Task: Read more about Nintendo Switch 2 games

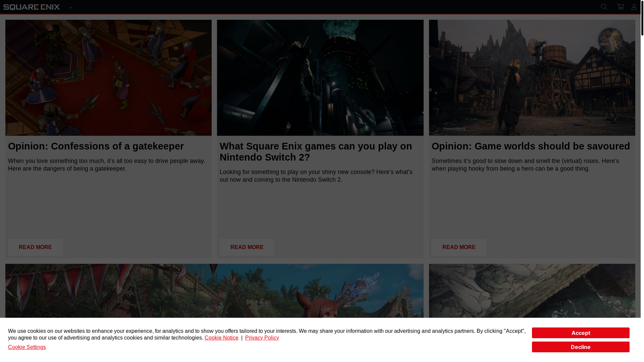Action: (x=247, y=247)
